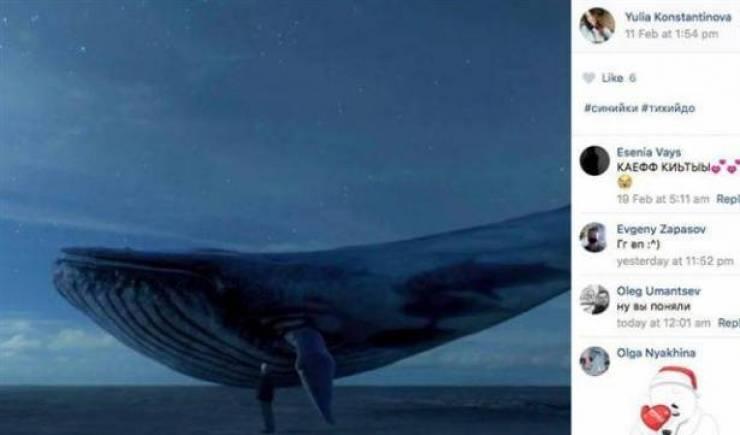740x435 pixels.
Task: Click the post timestamp 11 Feb at 1:54 pm
Action: coord(672,34)
